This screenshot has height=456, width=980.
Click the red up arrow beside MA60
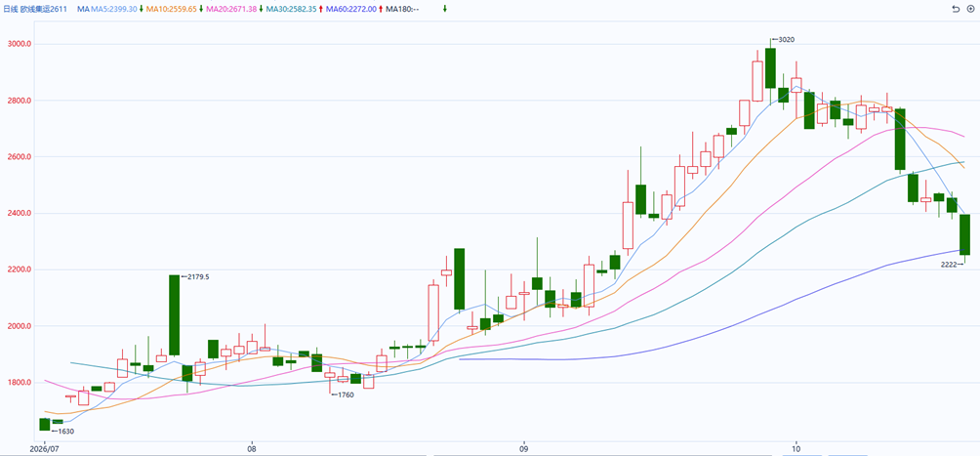381,9
